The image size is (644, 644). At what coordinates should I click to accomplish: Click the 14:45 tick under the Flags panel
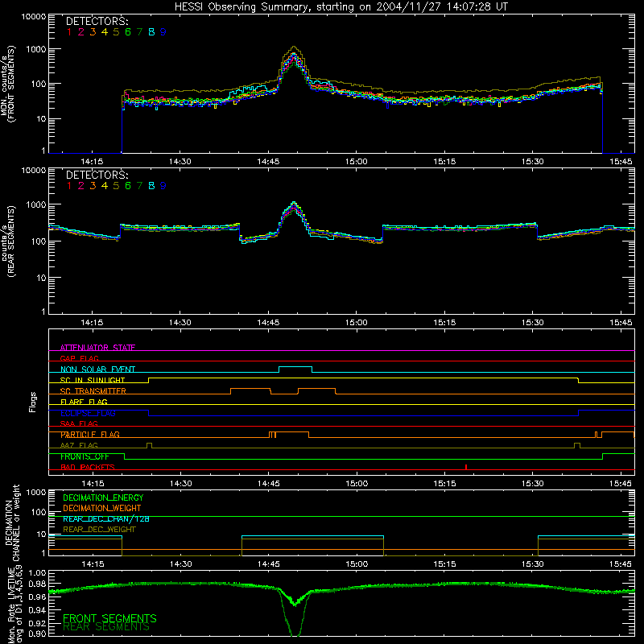click(269, 484)
